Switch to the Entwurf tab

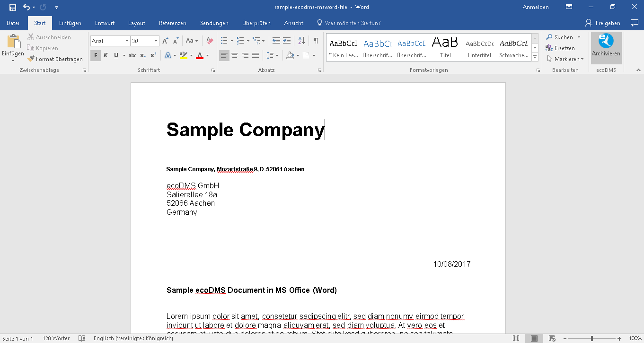105,23
